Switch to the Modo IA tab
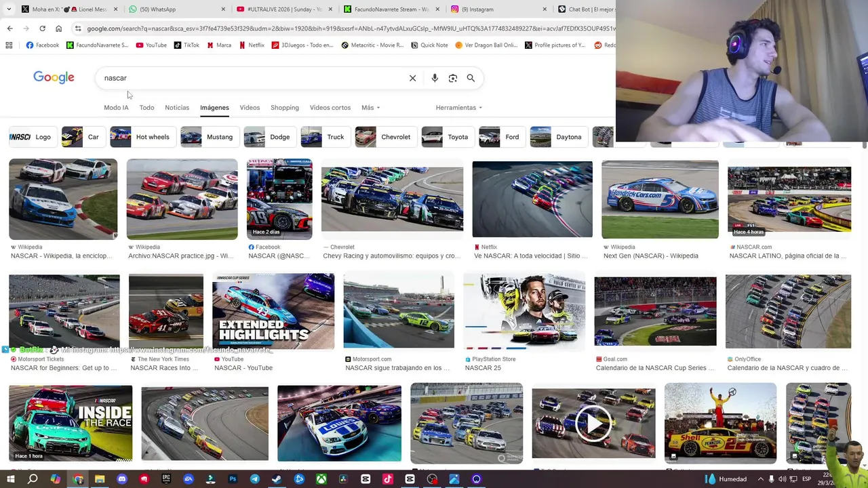This screenshot has width=868, height=488. [x=116, y=108]
